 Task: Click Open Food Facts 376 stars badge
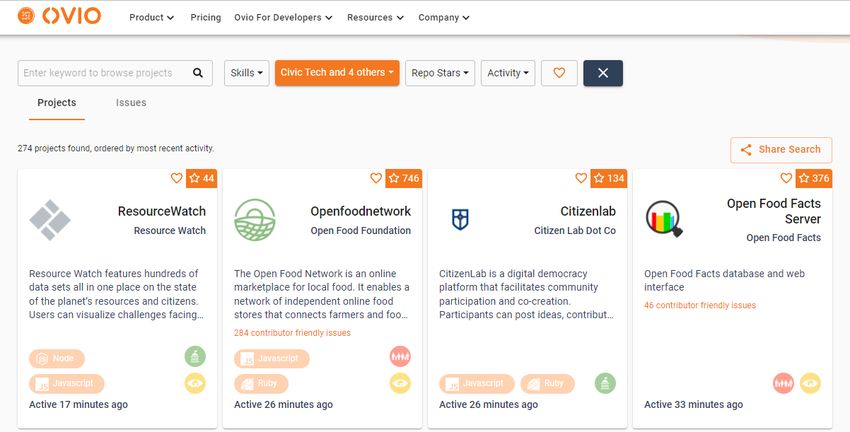(814, 178)
